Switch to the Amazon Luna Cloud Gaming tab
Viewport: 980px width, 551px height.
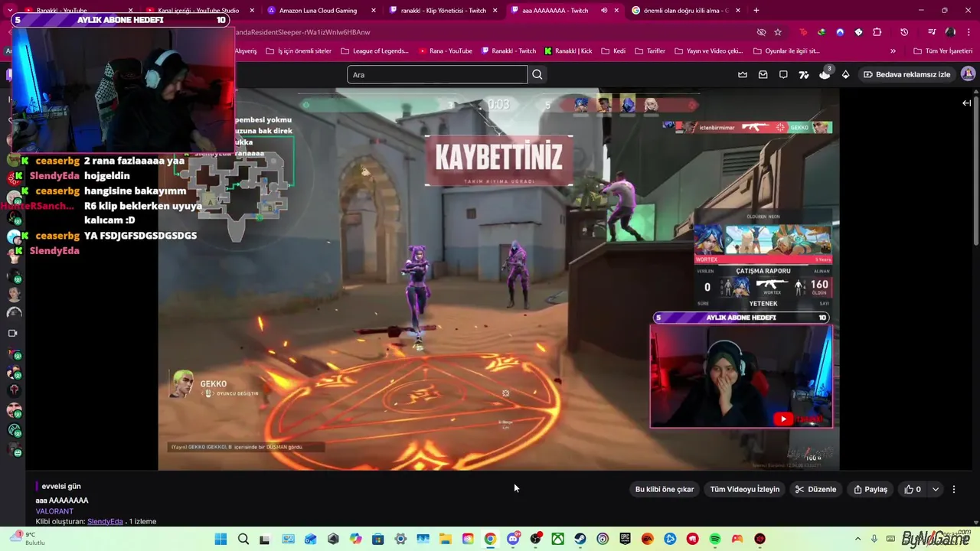click(322, 11)
